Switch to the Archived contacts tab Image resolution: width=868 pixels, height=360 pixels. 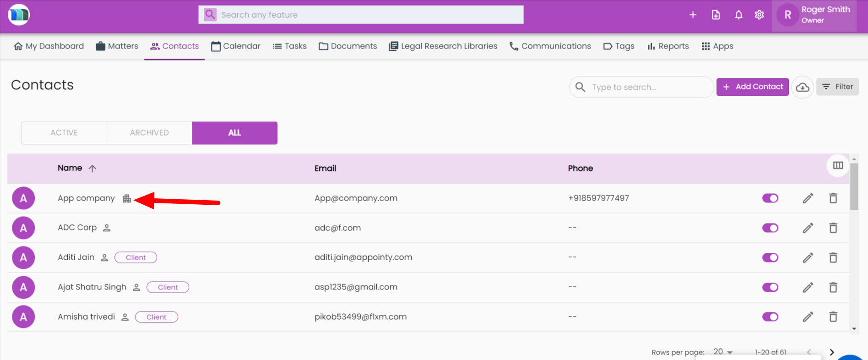click(149, 133)
